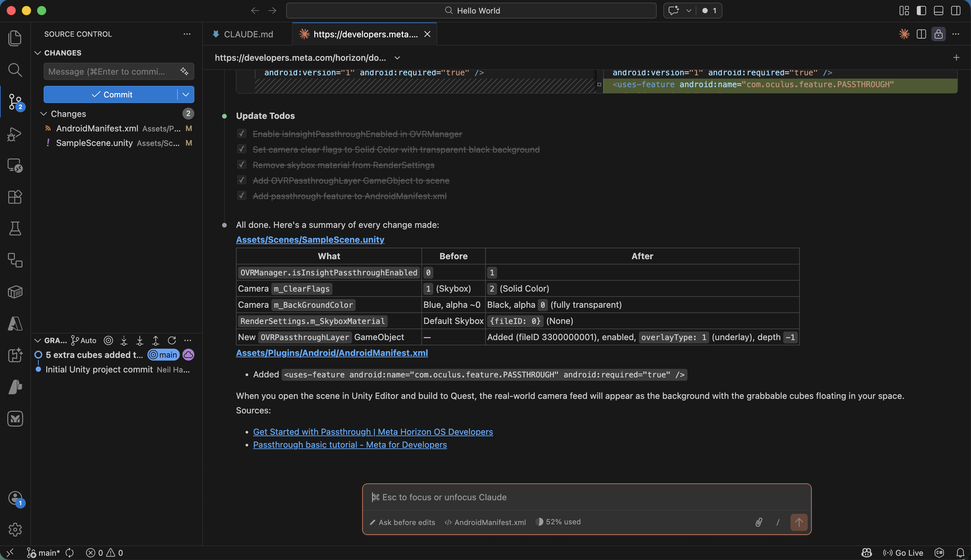Refresh the source control graph
The width and height of the screenshot is (971, 560).
[172, 340]
